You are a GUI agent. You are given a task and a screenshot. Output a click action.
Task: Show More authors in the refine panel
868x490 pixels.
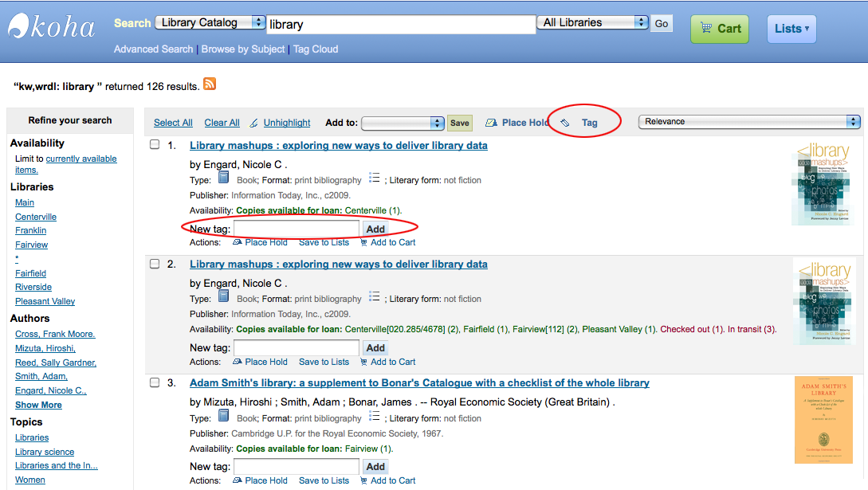pyautogui.click(x=38, y=405)
